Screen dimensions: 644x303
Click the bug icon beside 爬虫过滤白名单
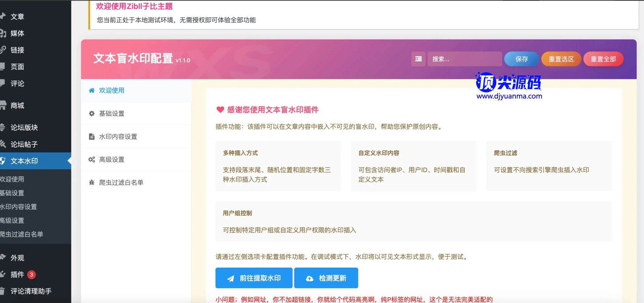coord(92,183)
